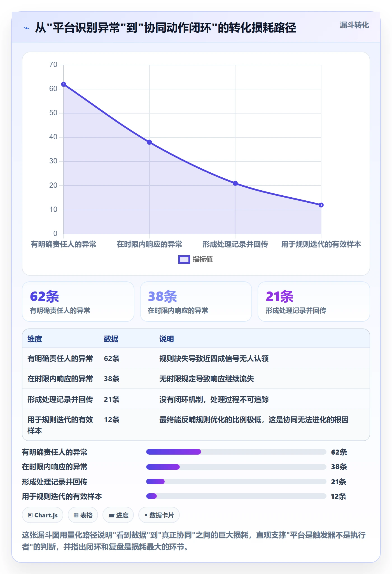Click the x-axis label 形成处理记录并回传
The width and height of the screenshot is (392, 574).
click(x=235, y=244)
